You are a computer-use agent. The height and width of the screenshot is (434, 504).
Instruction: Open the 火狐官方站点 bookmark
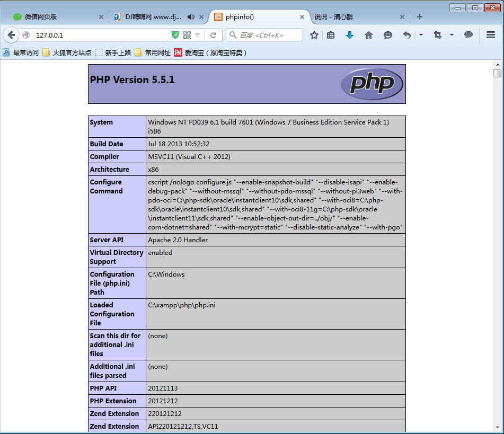(67, 52)
